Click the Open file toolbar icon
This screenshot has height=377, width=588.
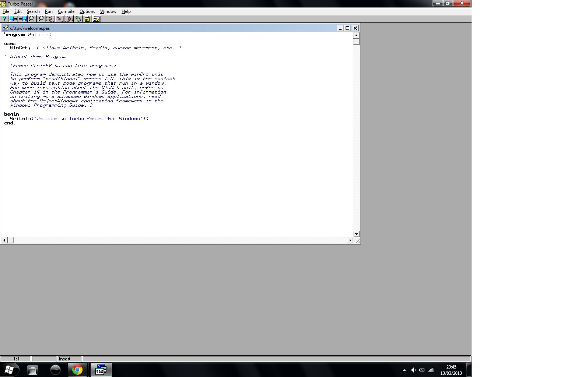coord(14,19)
